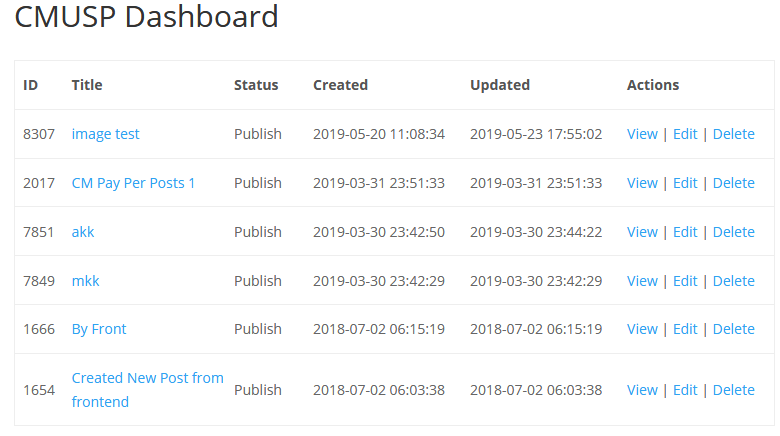Open the 'akk' post title link
The image size is (780, 436).
83,232
